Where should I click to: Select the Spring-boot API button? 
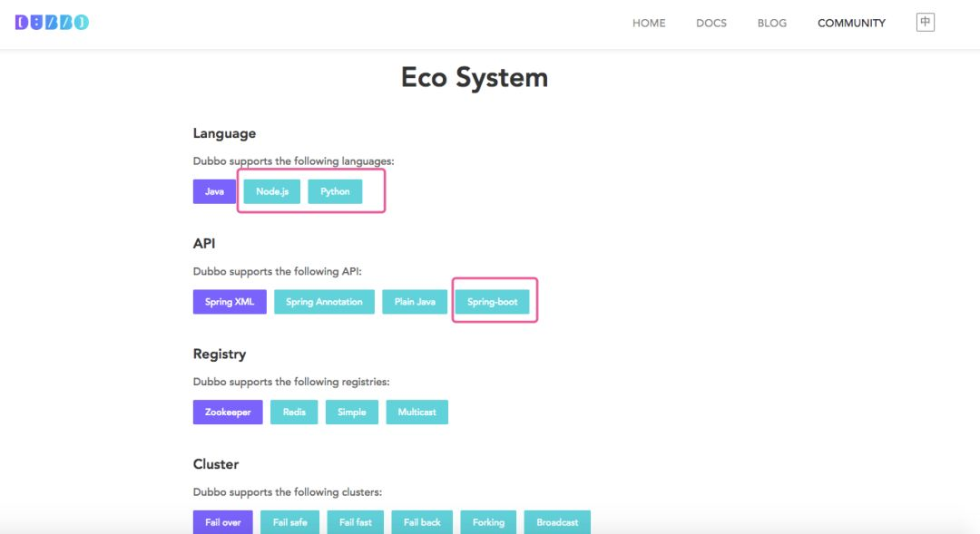[x=492, y=302]
